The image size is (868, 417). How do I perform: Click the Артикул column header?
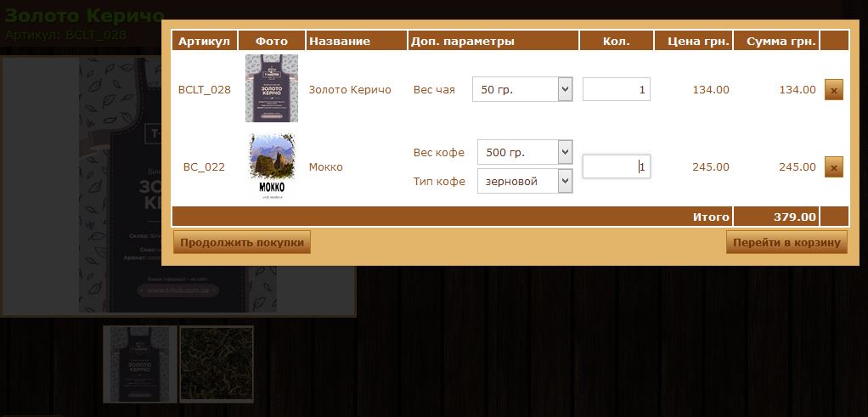(204, 42)
